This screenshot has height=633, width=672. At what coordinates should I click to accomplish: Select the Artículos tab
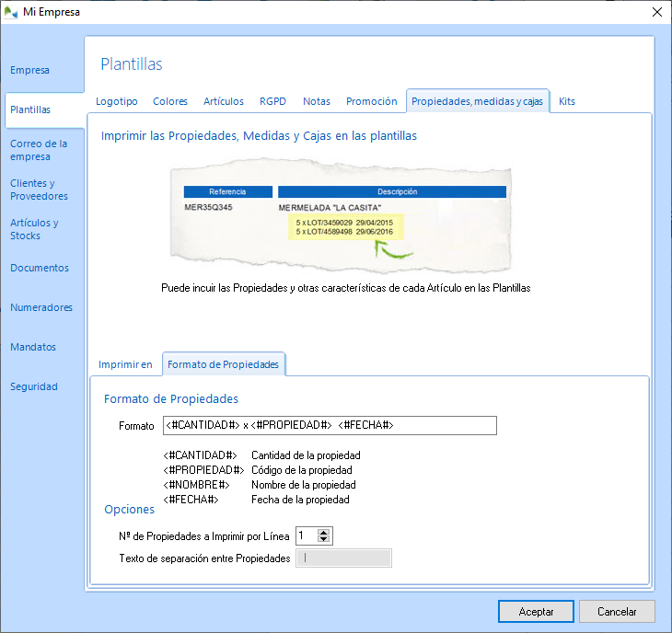[x=224, y=101]
